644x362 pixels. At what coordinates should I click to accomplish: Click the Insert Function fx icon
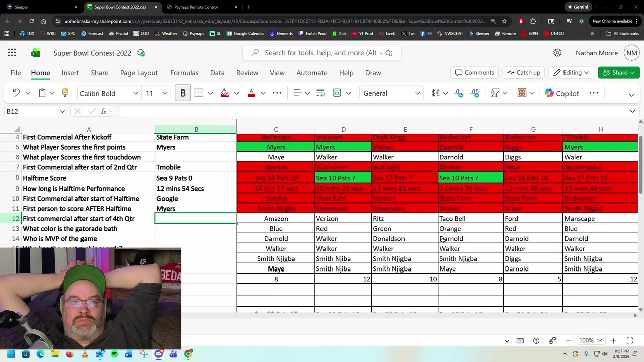point(104,111)
